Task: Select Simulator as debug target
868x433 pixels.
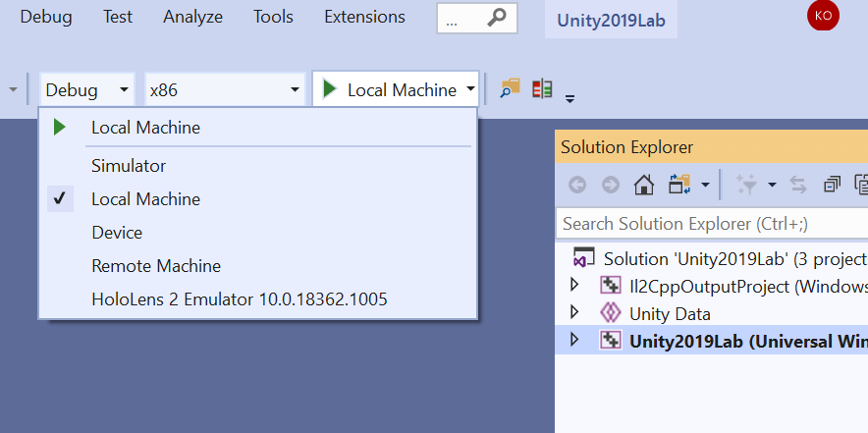Action: 258,166
